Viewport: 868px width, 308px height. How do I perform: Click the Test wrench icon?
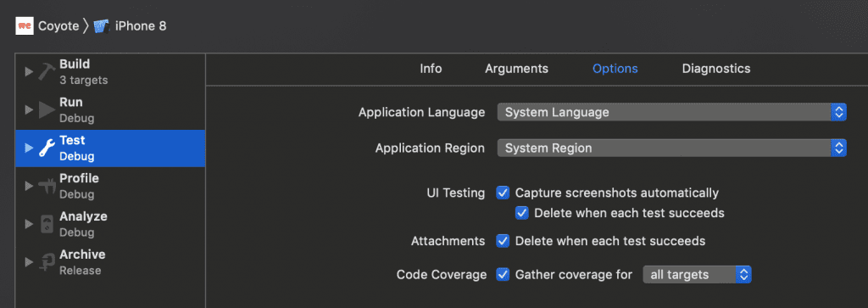tap(47, 148)
